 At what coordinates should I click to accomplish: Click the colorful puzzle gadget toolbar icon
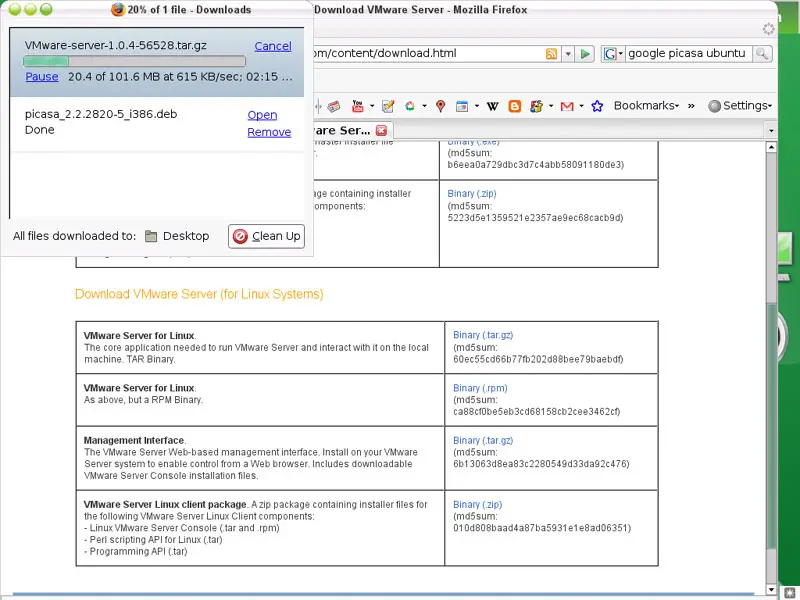tap(536, 106)
